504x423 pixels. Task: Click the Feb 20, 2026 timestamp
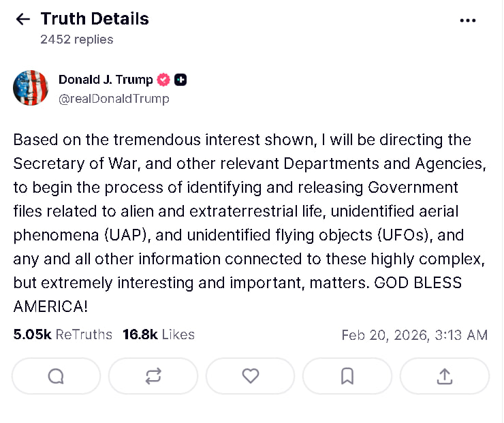pyautogui.click(x=414, y=335)
